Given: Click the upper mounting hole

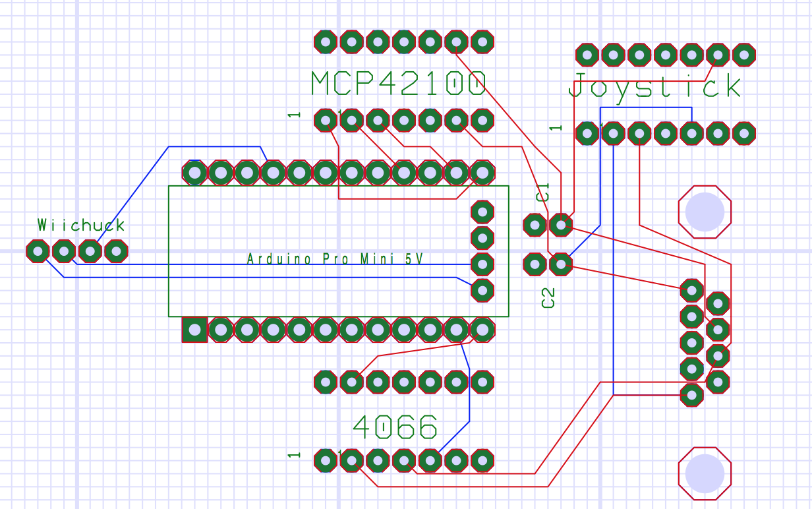Looking at the screenshot, I should [705, 212].
